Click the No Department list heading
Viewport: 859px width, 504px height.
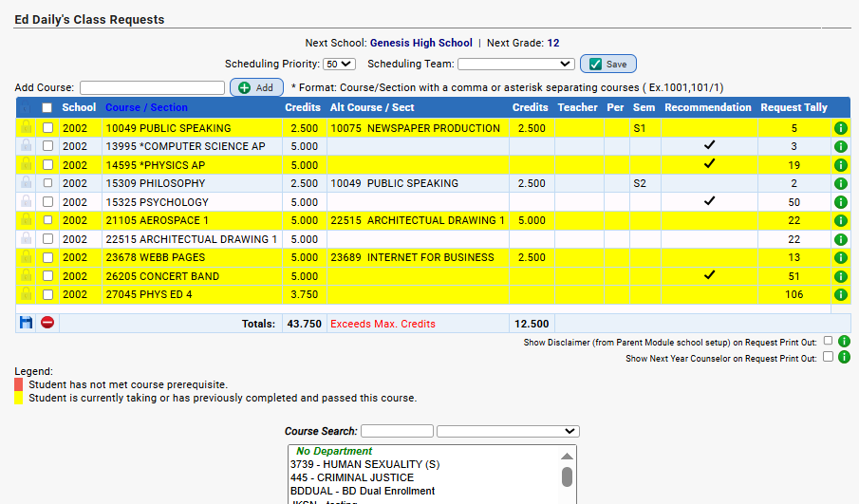click(333, 451)
